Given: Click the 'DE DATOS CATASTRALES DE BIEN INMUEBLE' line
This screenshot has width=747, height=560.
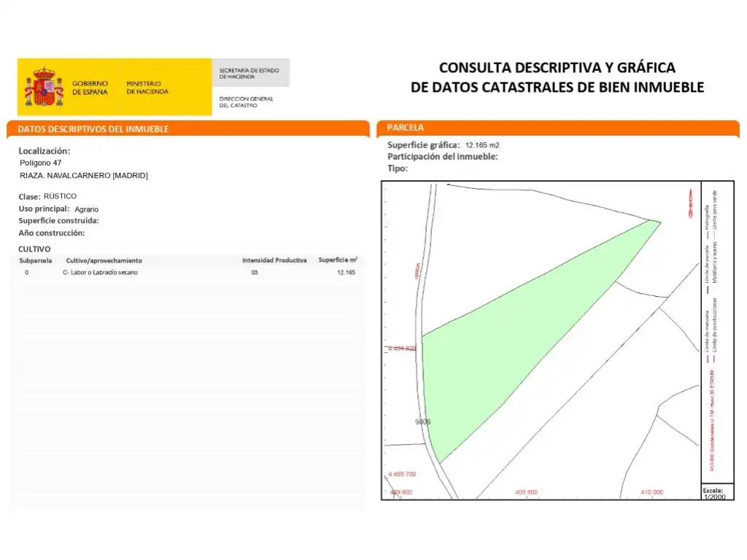Looking at the screenshot, I should pyautogui.click(x=557, y=87).
